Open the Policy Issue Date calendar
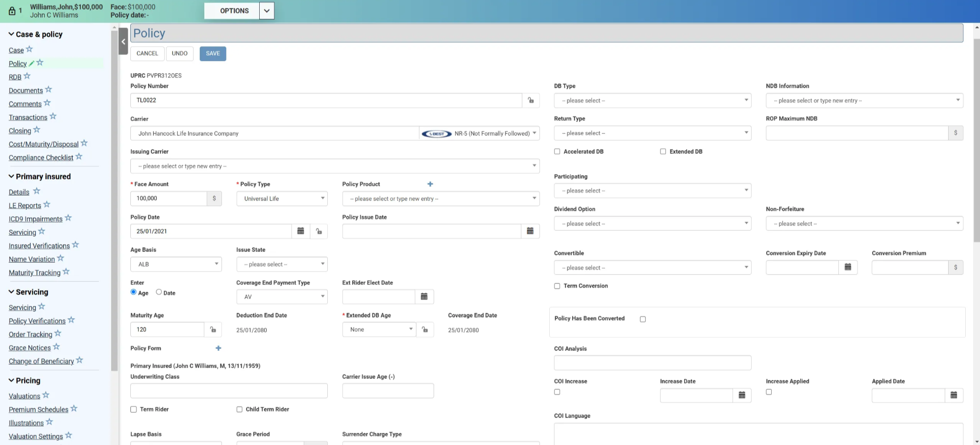980x445 pixels. [530, 231]
